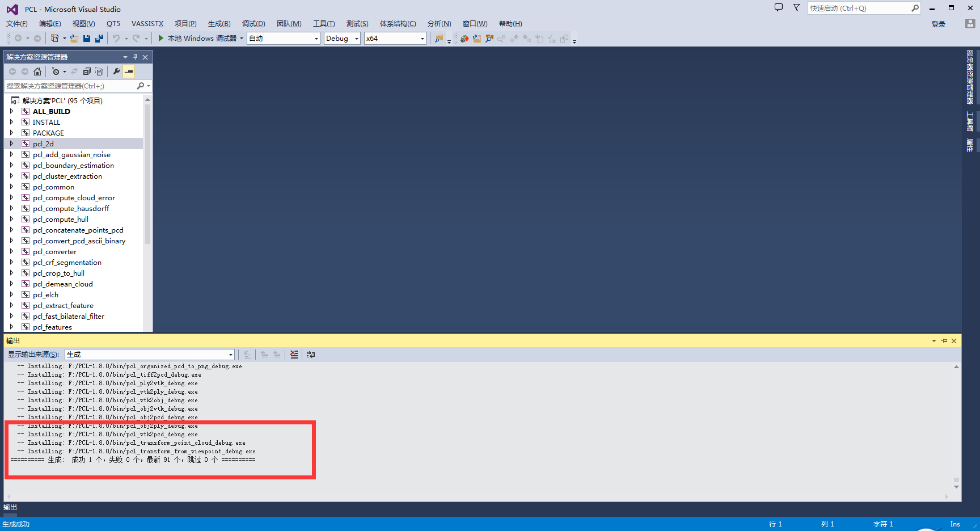The image size is (980, 531).
Task: Click the New Project toolbar icon
Action: pos(54,39)
